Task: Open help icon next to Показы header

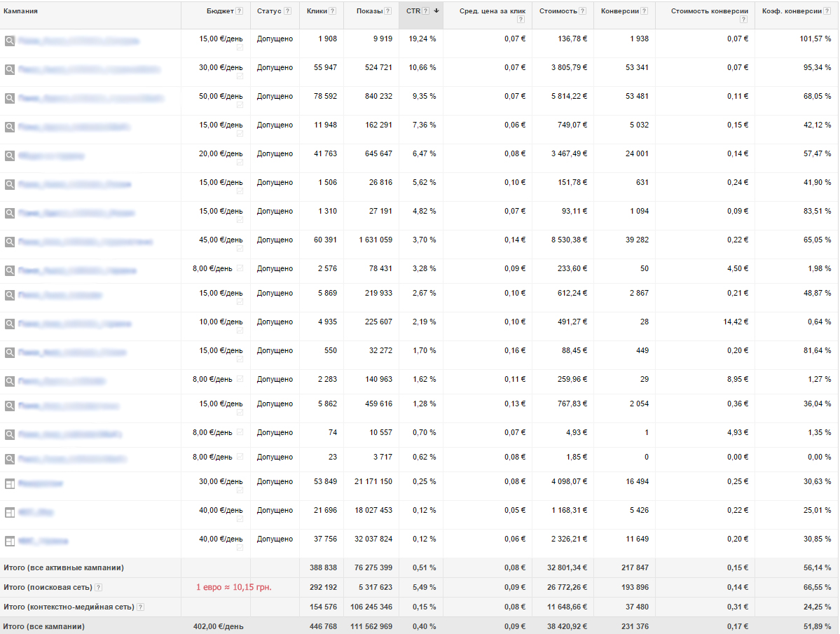Action: point(388,11)
